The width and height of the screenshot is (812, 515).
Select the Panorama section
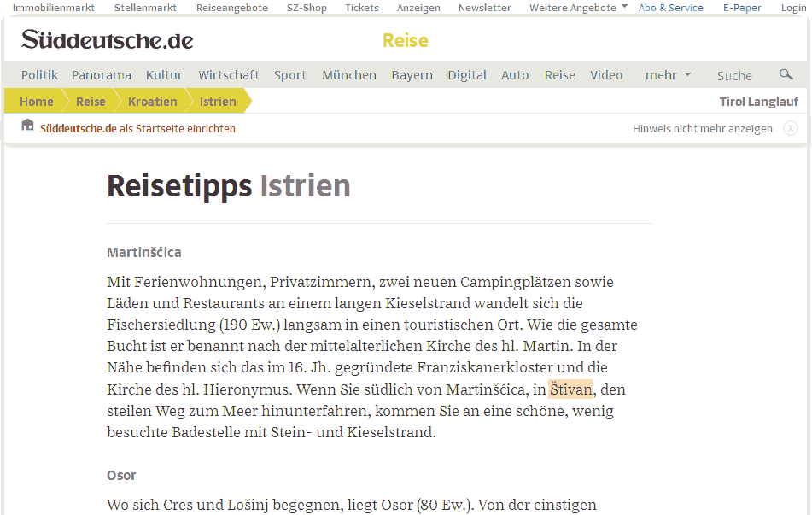click(x=102, y=75)
